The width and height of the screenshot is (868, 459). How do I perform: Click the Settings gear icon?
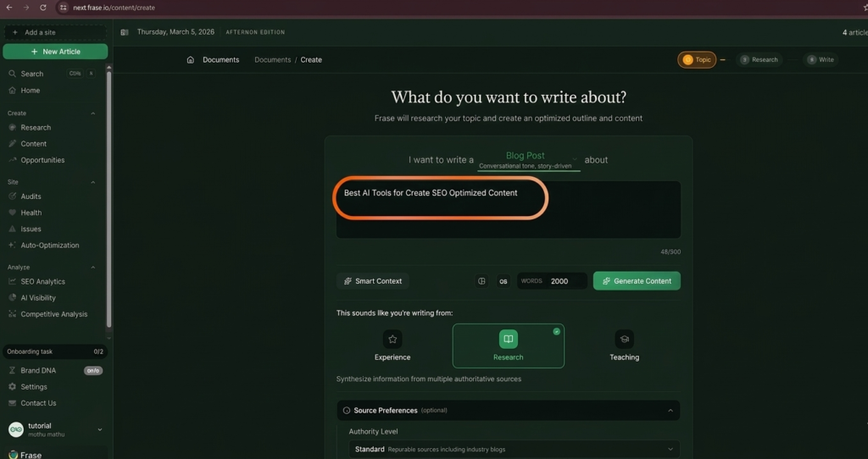[12, 386]
